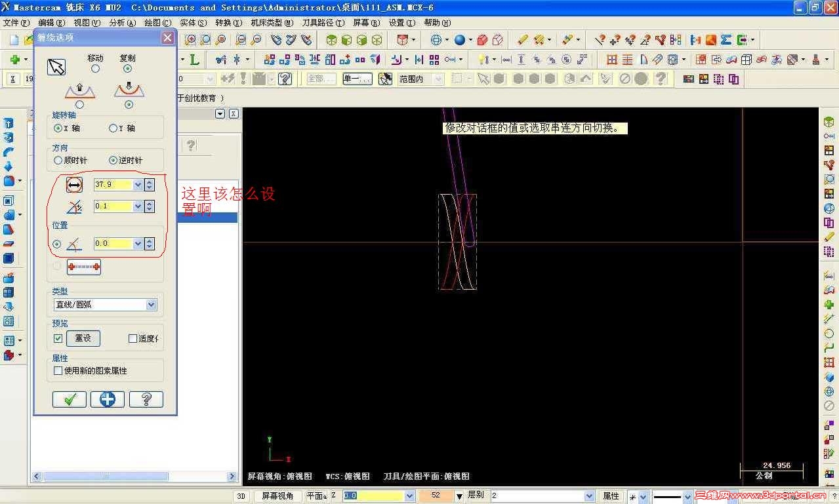Click the red define-points position button
839x504 pixels.
[x=84, y=267]
